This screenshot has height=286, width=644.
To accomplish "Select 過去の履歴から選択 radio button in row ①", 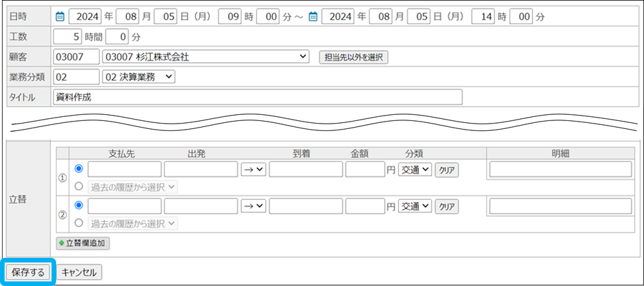I will pyautogui.click(x=79, y=187).
